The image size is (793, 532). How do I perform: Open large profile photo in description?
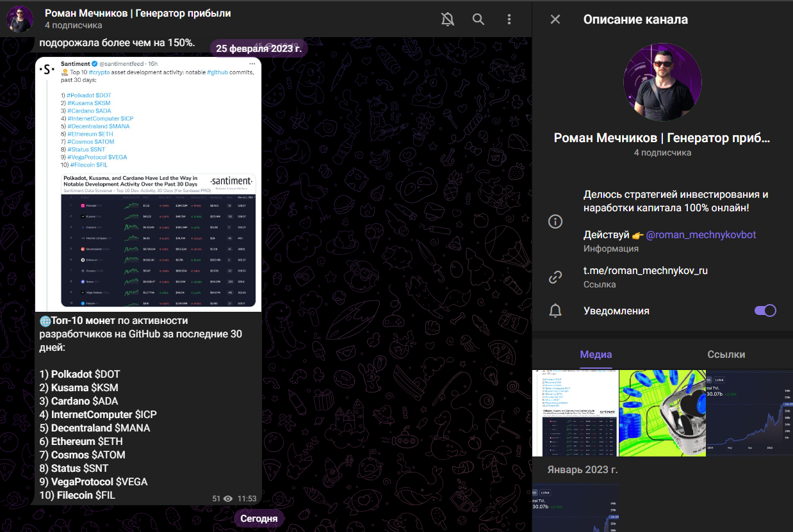662,82
